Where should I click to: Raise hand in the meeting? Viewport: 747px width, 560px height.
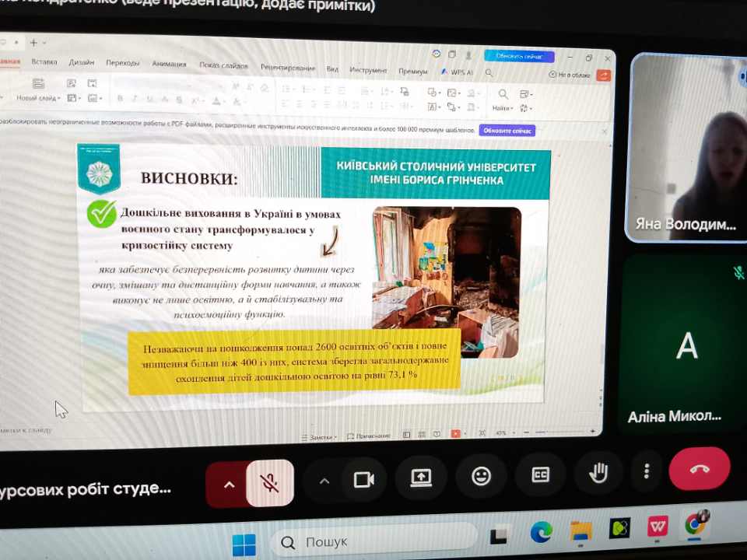tap(598, 473)
